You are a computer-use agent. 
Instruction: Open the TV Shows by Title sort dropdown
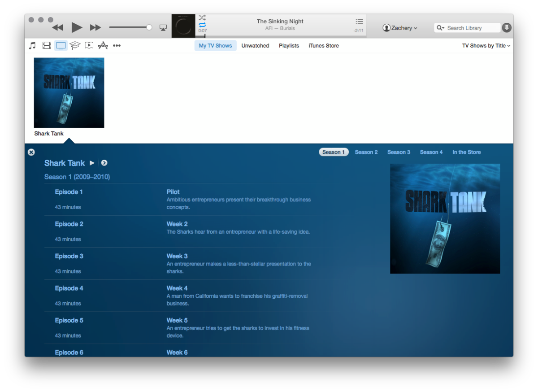point(486,46)
